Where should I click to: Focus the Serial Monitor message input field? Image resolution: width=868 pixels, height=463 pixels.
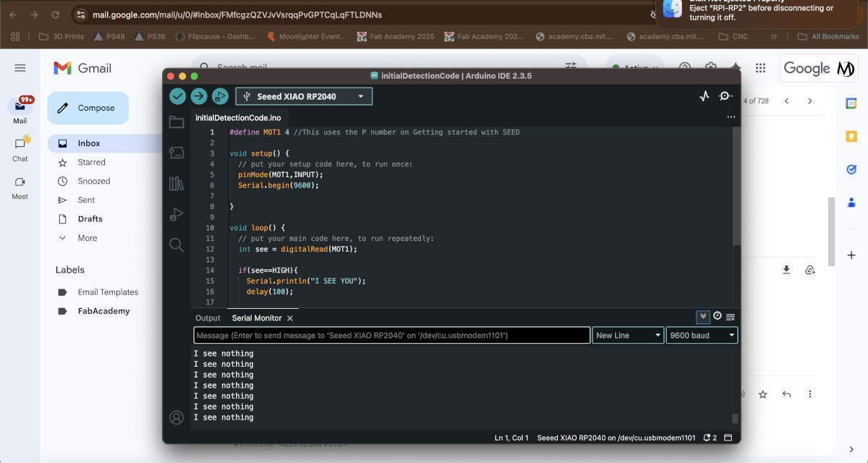click(x=392, y=335)
